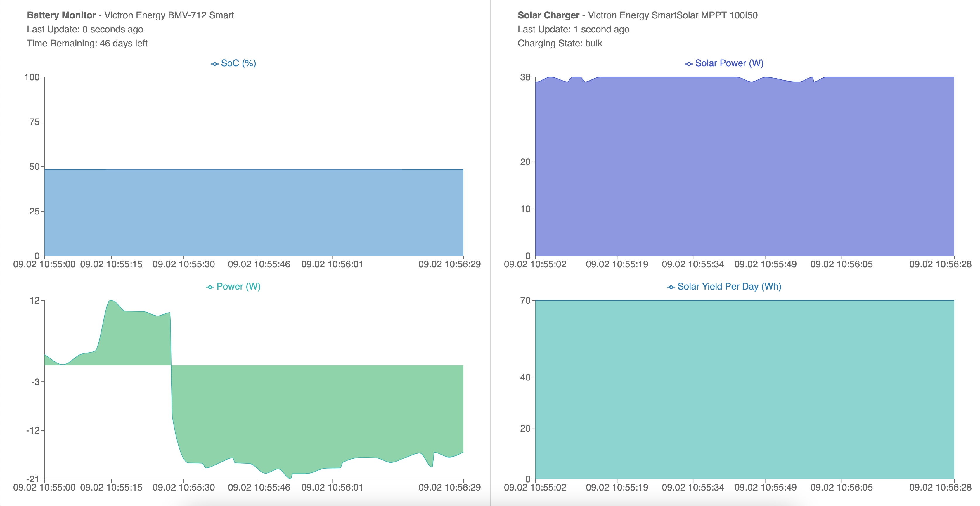Viewport: 980px width, 506px height.
Task: Toggle SoC (%) series via legend label
Action: click(238, 63)
